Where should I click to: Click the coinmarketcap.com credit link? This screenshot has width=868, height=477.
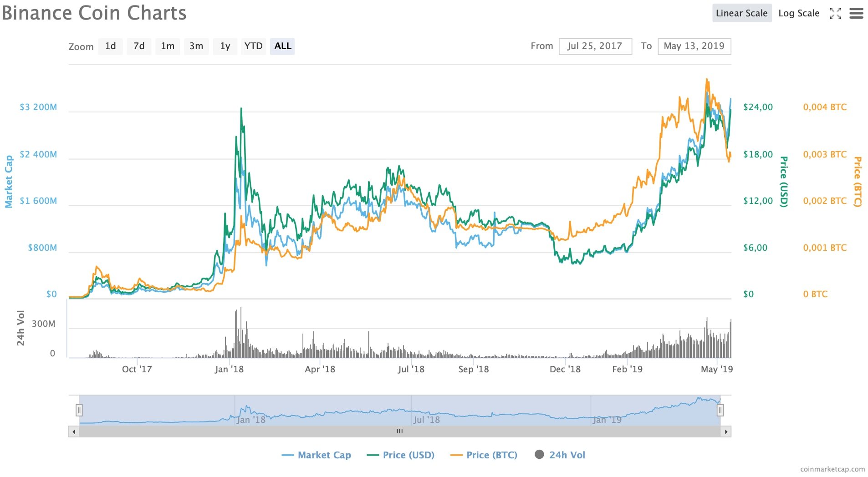pos(832,469)
